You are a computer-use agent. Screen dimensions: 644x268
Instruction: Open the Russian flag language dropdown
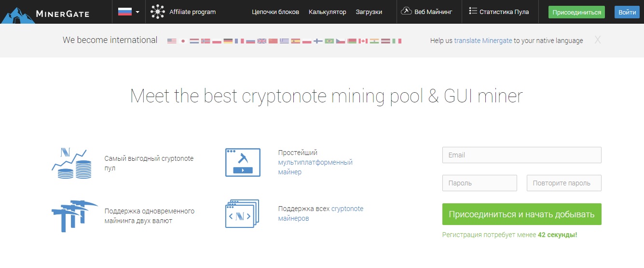129,12
